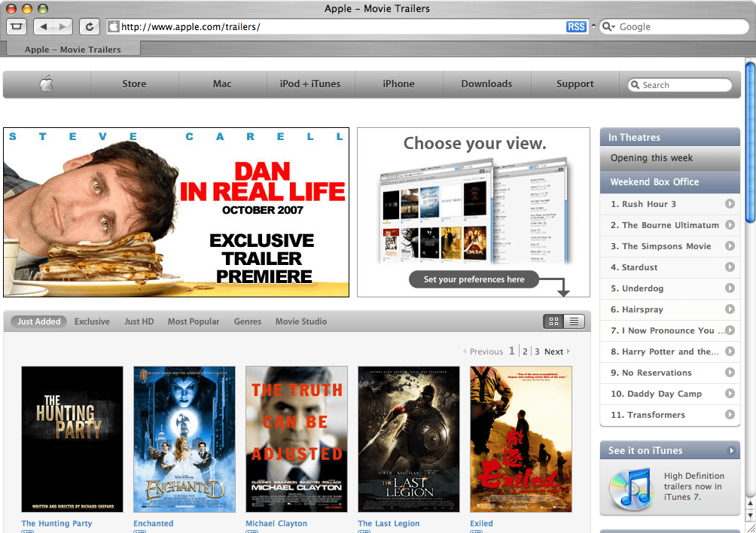Click The Last Legion title link
Image resolution: width=756 pixels, height=533 pixels.
389,523
